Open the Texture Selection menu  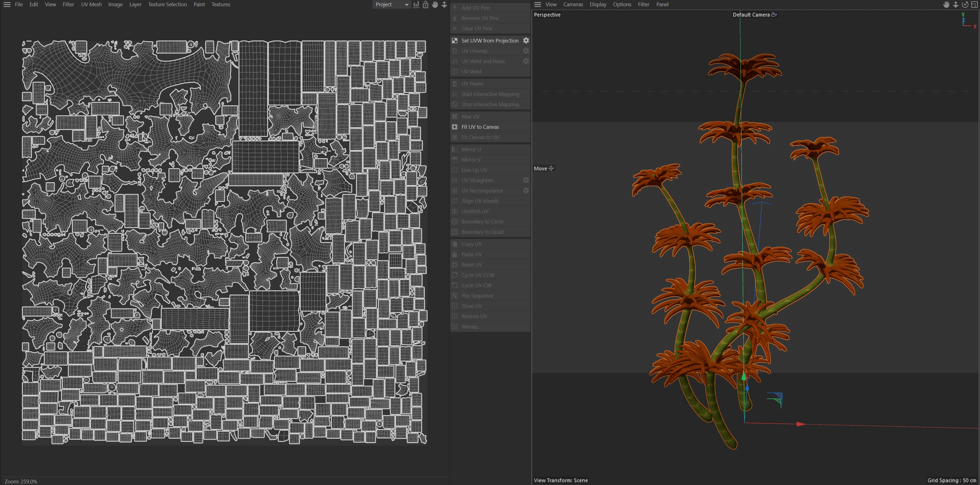coord(167,5)
